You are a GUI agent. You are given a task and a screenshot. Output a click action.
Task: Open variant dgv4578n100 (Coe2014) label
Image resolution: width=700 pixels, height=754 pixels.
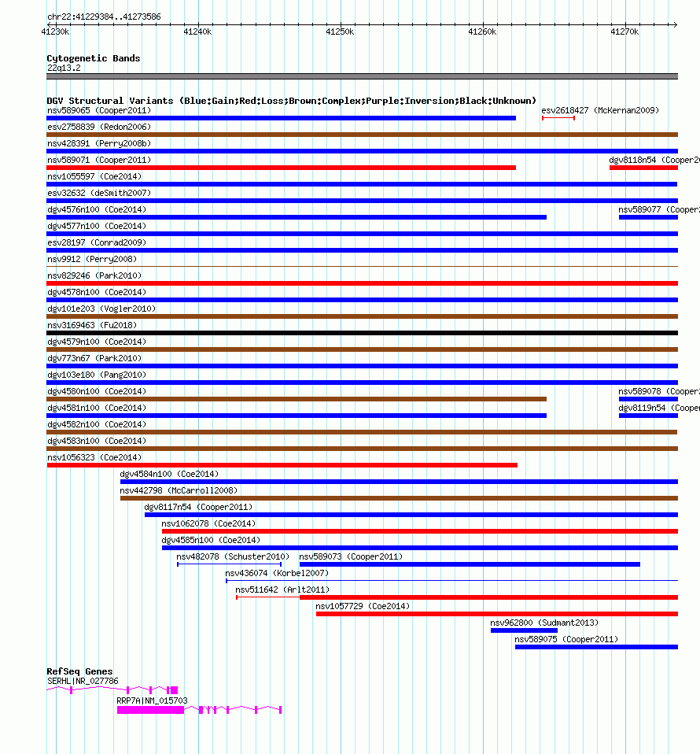[x=97, y=292]
